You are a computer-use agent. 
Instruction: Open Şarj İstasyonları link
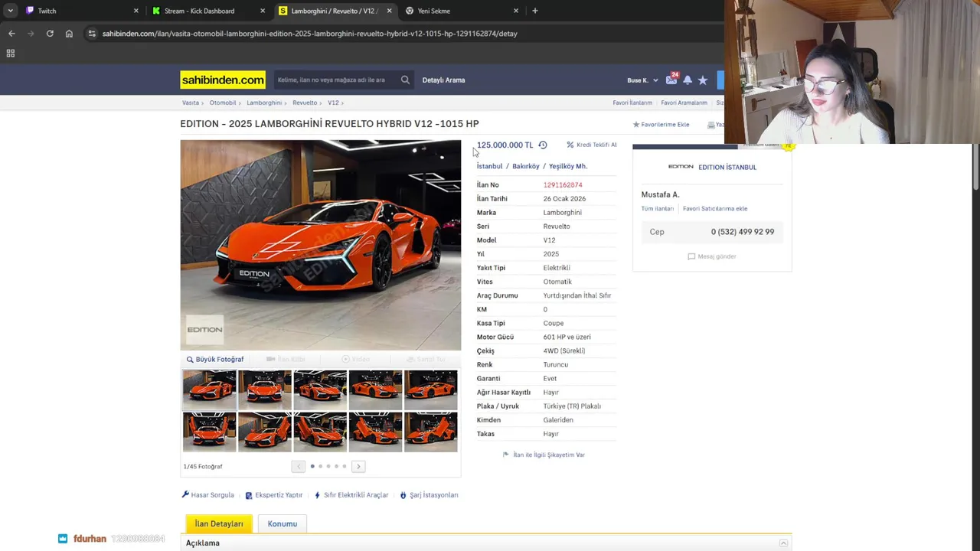coord(429,495)
